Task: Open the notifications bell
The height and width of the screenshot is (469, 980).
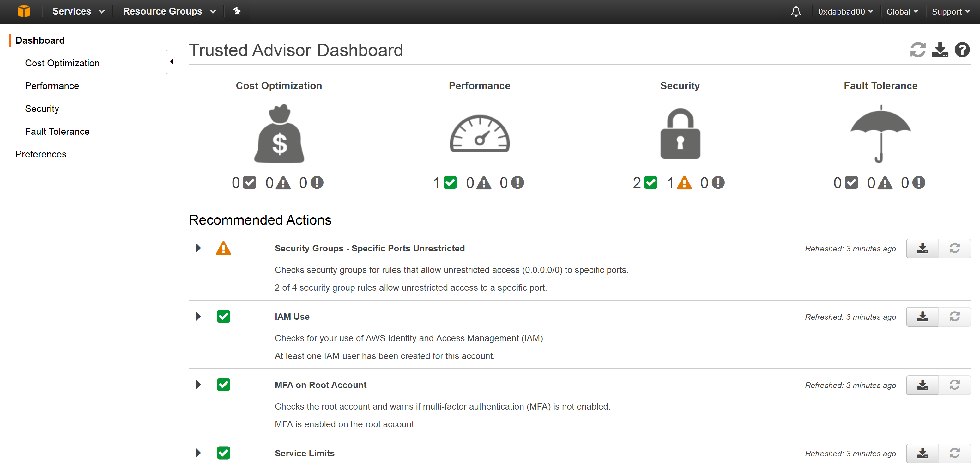Action: point(796,12)
